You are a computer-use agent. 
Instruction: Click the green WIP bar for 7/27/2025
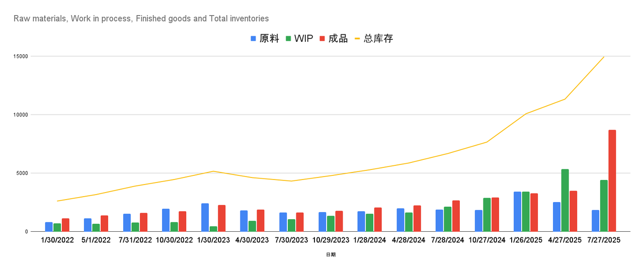604,206
